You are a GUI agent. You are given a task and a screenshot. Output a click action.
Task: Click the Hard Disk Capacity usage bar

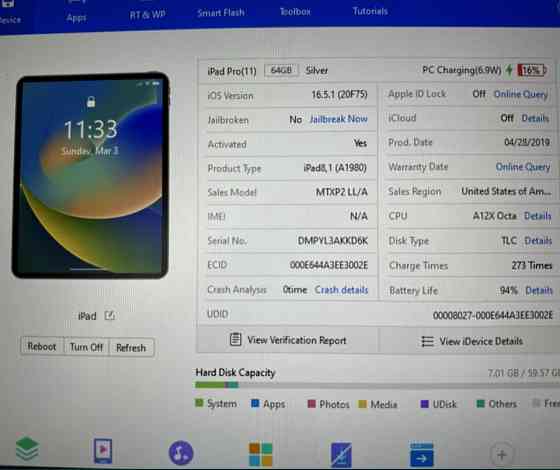[x=377, y=385]
